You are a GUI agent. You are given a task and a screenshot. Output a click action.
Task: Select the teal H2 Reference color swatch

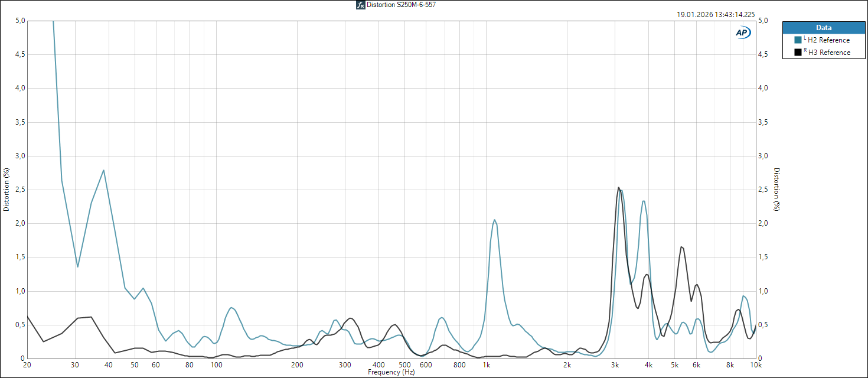tap(798, 40)
